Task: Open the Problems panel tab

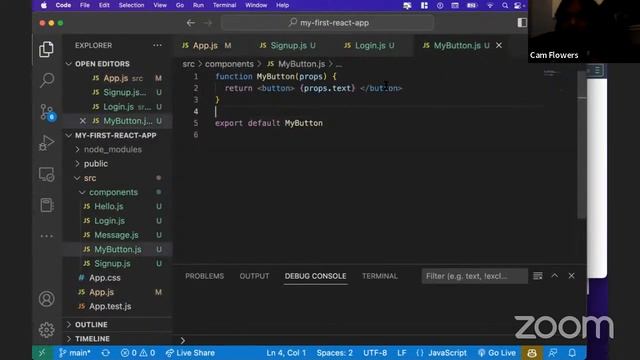Action: pos(204,276)
